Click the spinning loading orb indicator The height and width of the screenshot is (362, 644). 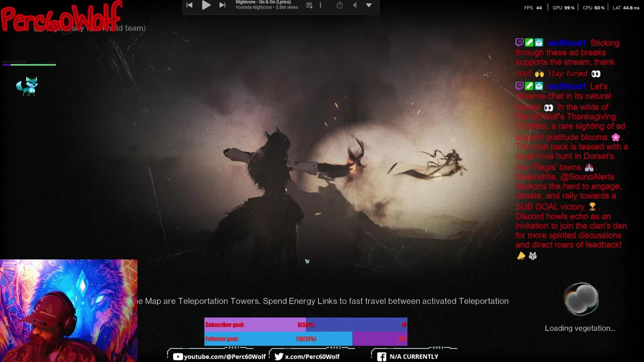tap(582, 299)
